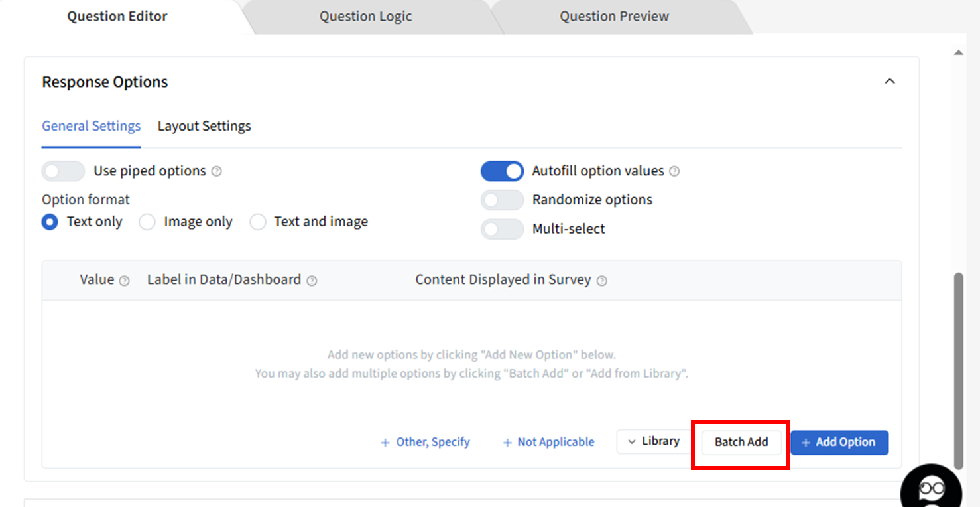This screenshot has width=980, height=507.
Task: Turn off Autofill option values toggle
Action: click(x=502, y=171)
